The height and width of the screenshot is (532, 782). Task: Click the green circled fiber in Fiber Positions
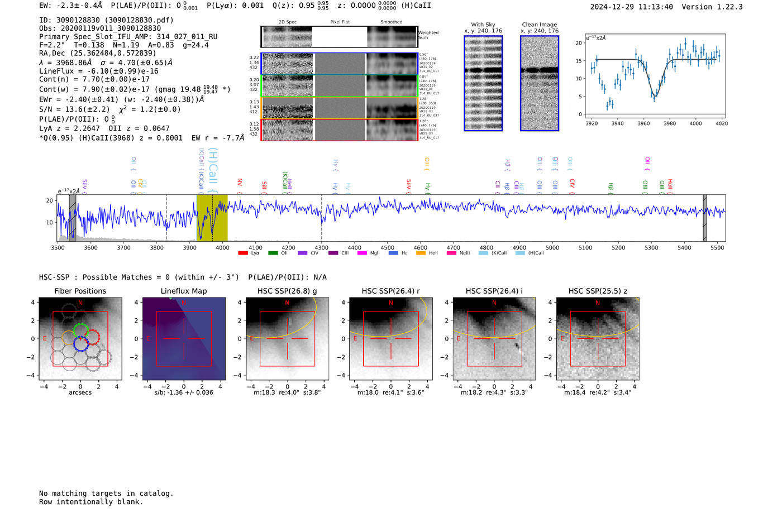81,330
